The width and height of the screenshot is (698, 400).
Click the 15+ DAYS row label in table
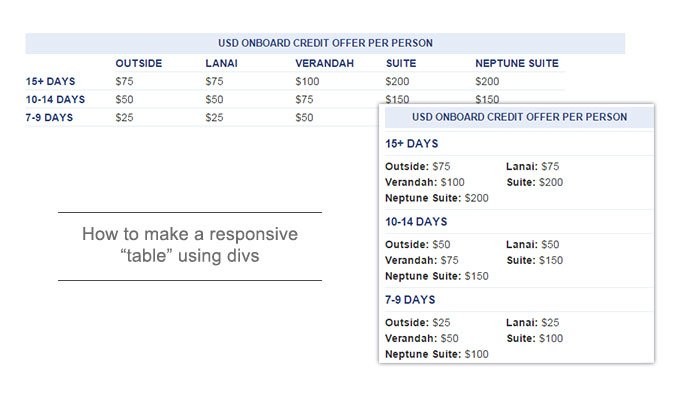pyautogui.click(x=50, y=81)
